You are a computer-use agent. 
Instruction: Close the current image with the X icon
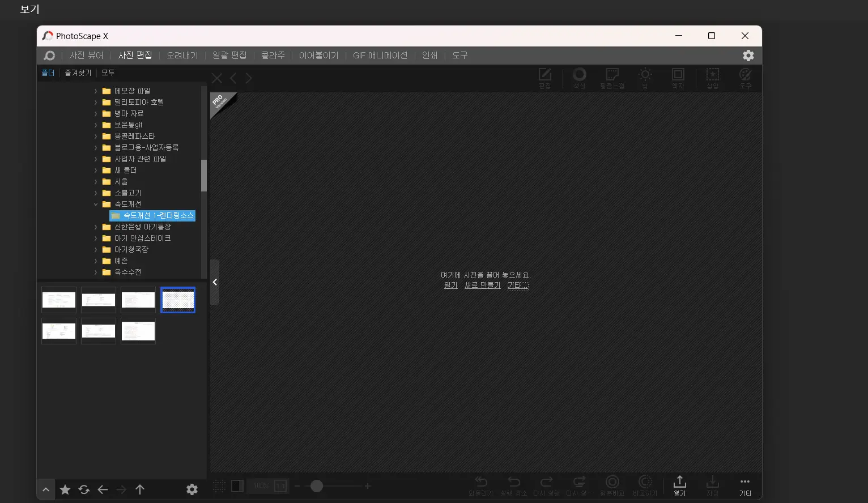click(x=217, y=78)
